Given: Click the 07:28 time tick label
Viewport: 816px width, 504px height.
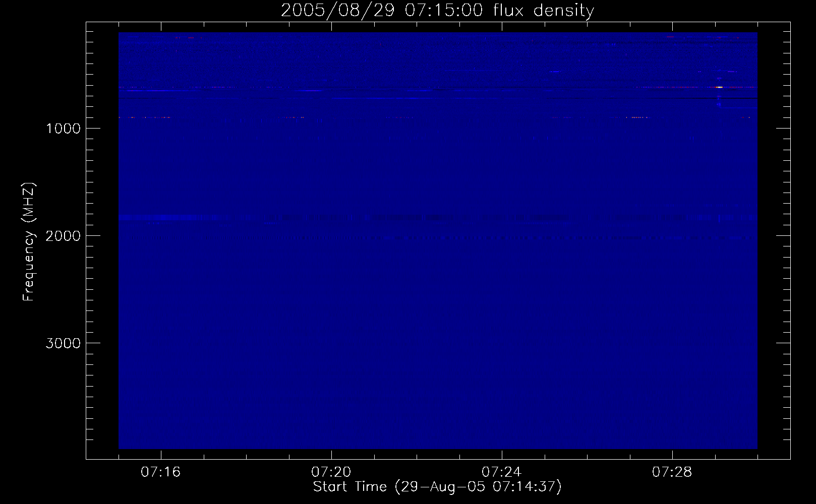Looking at the screenshot, I should (x=672, y=472).
